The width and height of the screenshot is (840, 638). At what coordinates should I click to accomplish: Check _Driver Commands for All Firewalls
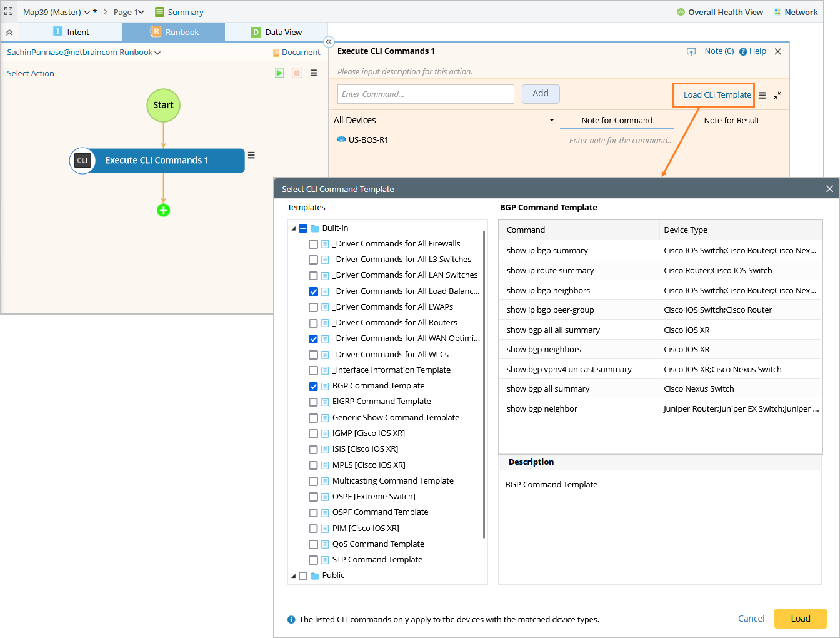coord(314,244)
